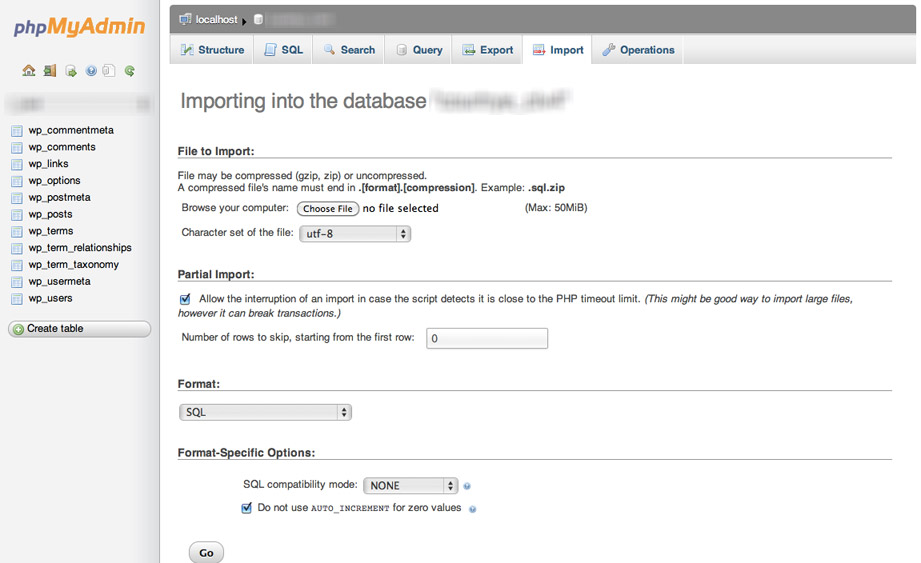Open the wp_term_taxonomy table link
The height and width of the screenshot is (563, 921).
tap(73, 265)
